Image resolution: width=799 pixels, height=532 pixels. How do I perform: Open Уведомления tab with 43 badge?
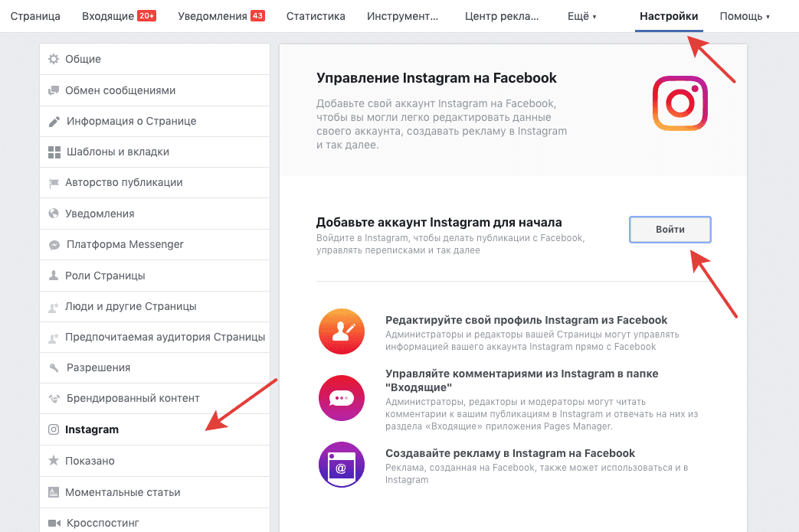click(x=221, y=16)
